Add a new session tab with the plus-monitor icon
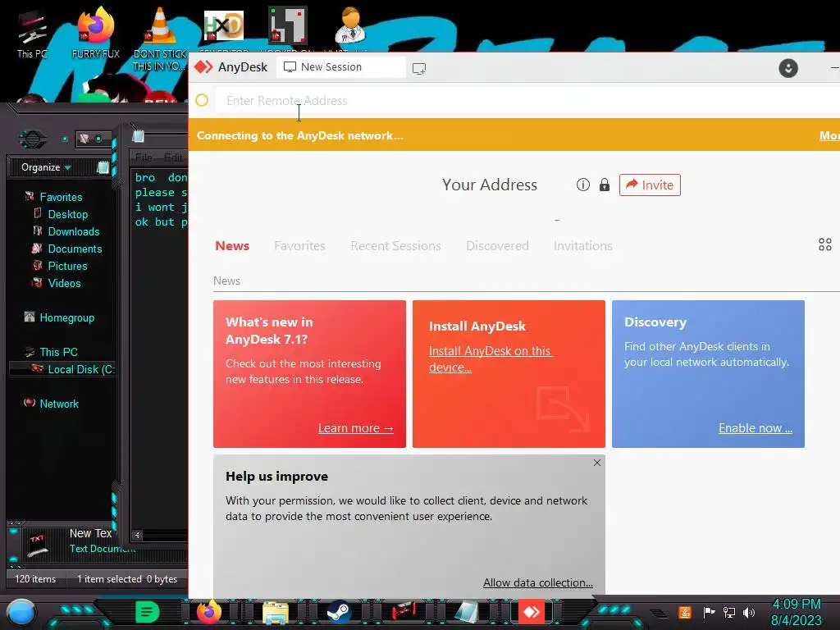840x630 pixels. tap(419, 69)
